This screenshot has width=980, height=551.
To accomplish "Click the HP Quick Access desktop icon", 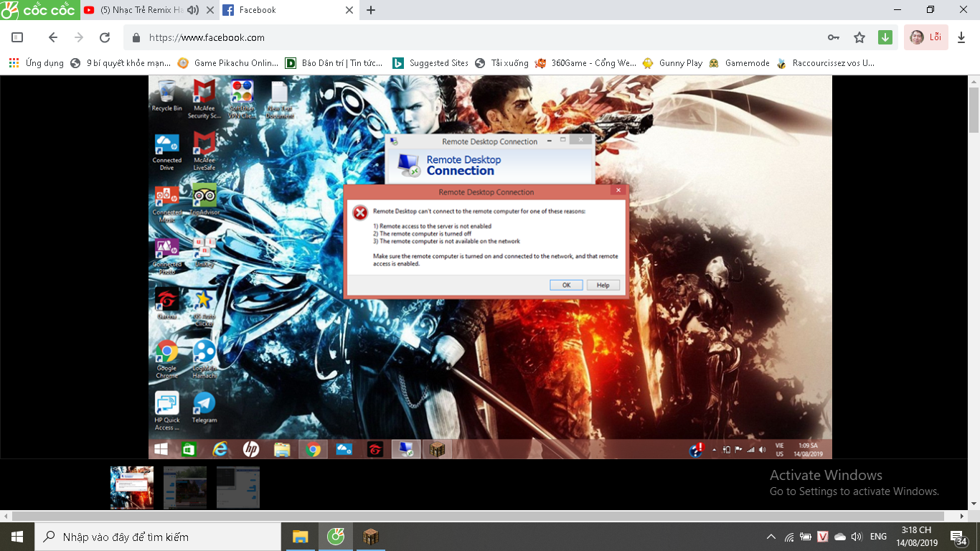I will click(167, 410).
